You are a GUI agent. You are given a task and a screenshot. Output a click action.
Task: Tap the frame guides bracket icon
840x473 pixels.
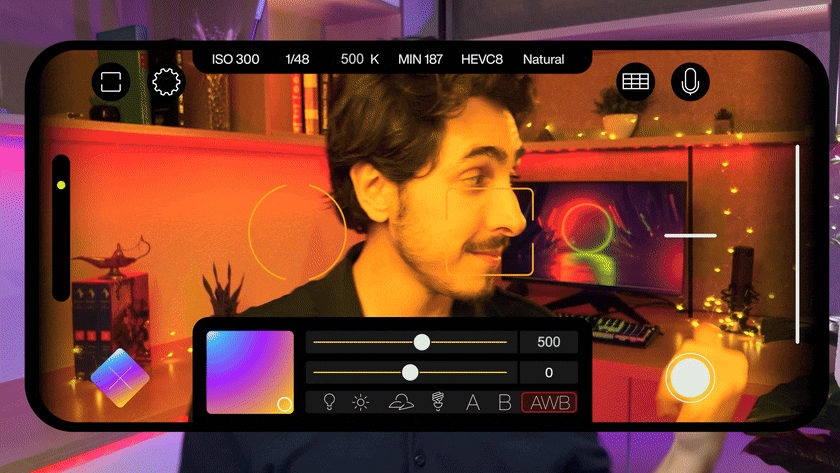111,81
